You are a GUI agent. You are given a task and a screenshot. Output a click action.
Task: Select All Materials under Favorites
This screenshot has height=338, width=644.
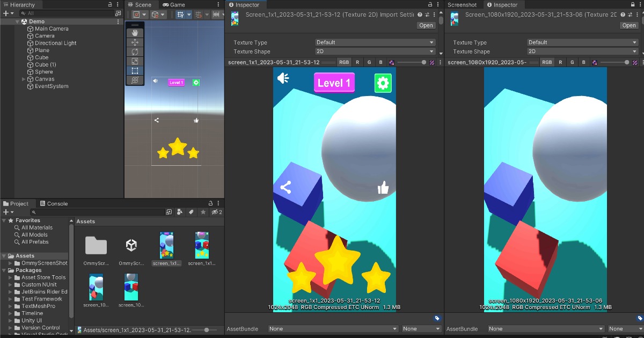[34, 227]
